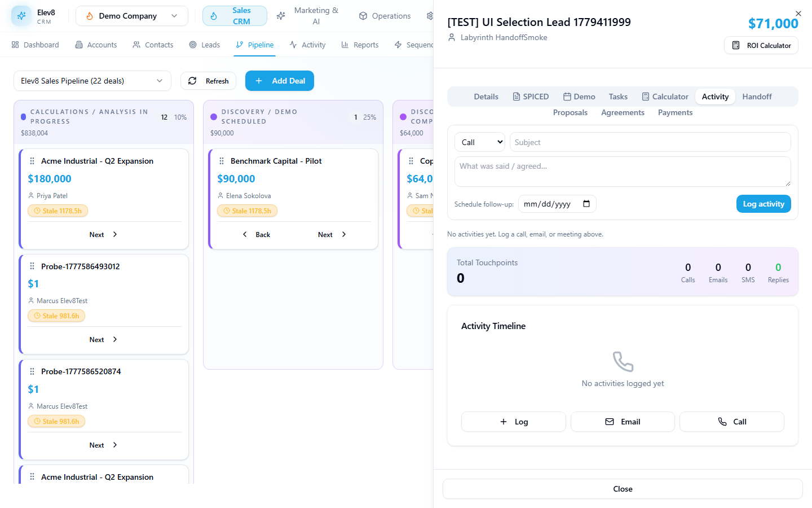Click the Close button at the panel bottom
The height and width of the screenshot is (508, 812).
pyautogui.click(x=623, y=489)
